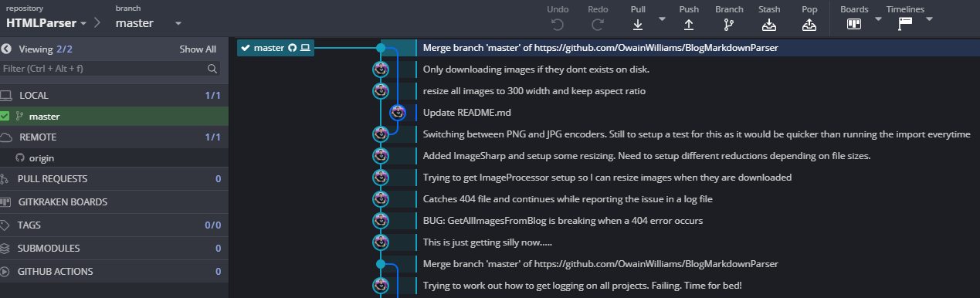
Task: Click the Show All link
Action: click(198, 49)
